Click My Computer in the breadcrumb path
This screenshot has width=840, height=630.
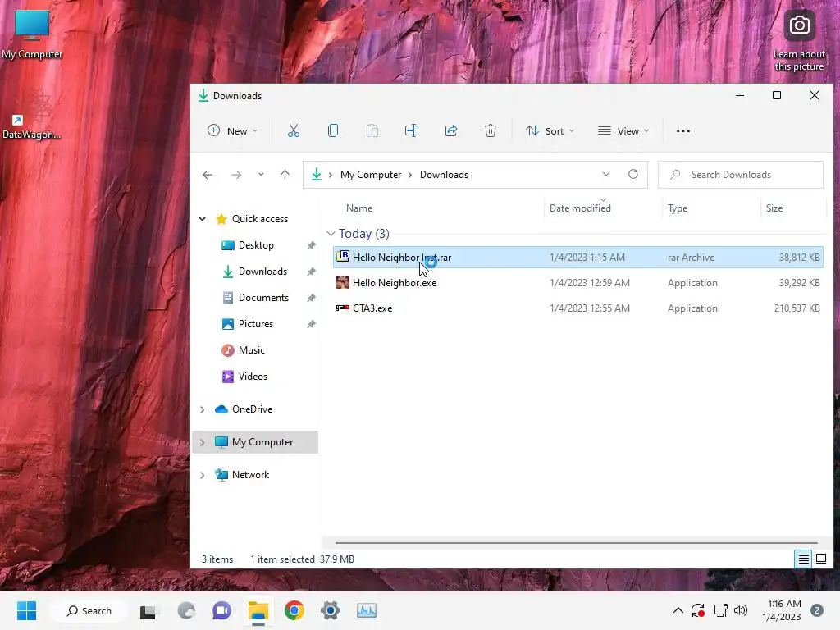tap(371, 175)
